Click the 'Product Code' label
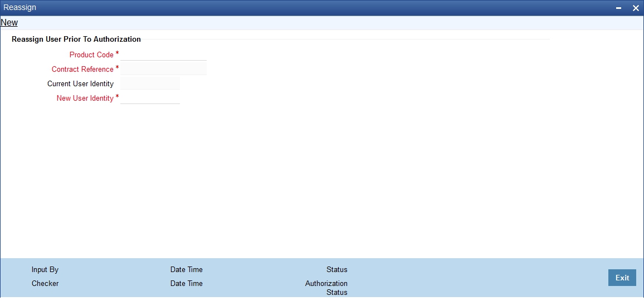644x301 pixels. tap(91, 55)
